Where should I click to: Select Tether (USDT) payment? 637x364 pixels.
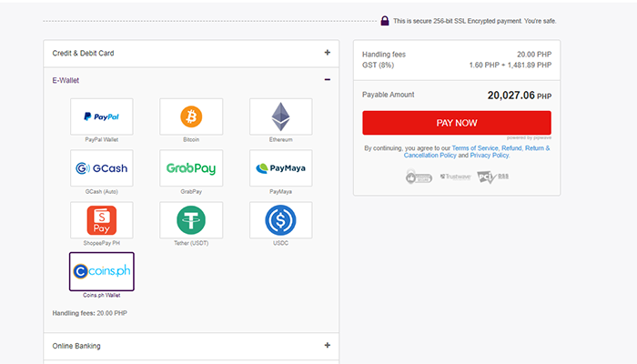tap(191, 220)
